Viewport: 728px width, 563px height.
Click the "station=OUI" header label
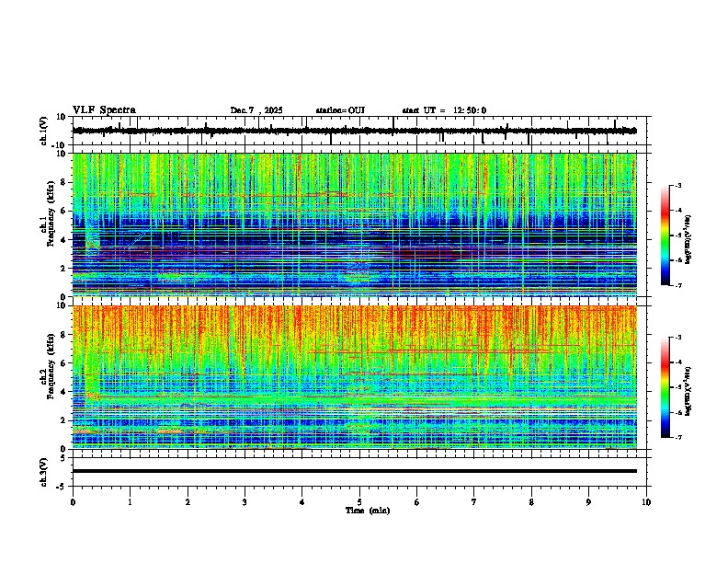[x=340, y=110]
